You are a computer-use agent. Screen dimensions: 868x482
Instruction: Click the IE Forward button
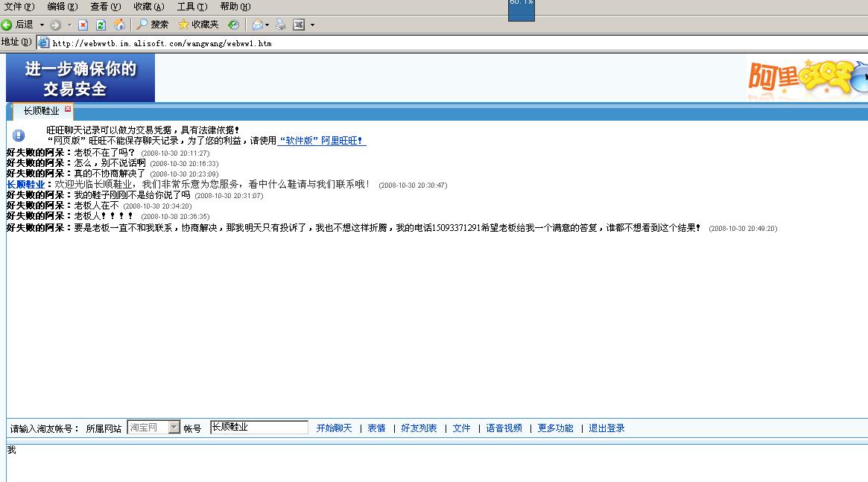pos(55,25)
